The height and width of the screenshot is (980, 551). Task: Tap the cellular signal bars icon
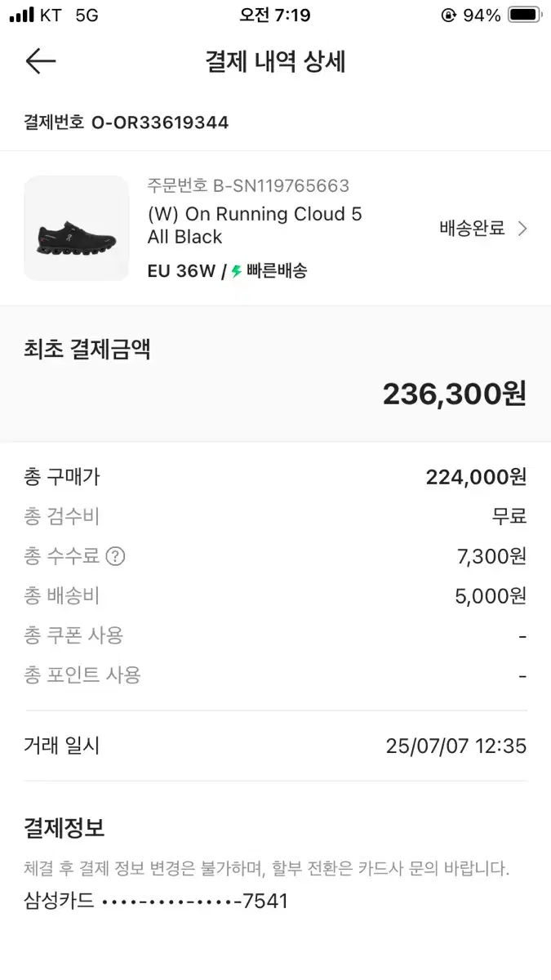coord(22,16)
